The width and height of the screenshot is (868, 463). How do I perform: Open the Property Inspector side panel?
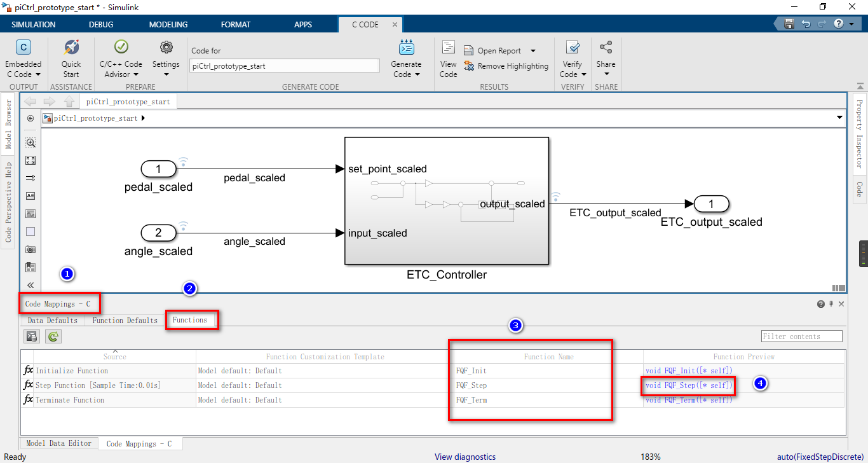(859, 134)
